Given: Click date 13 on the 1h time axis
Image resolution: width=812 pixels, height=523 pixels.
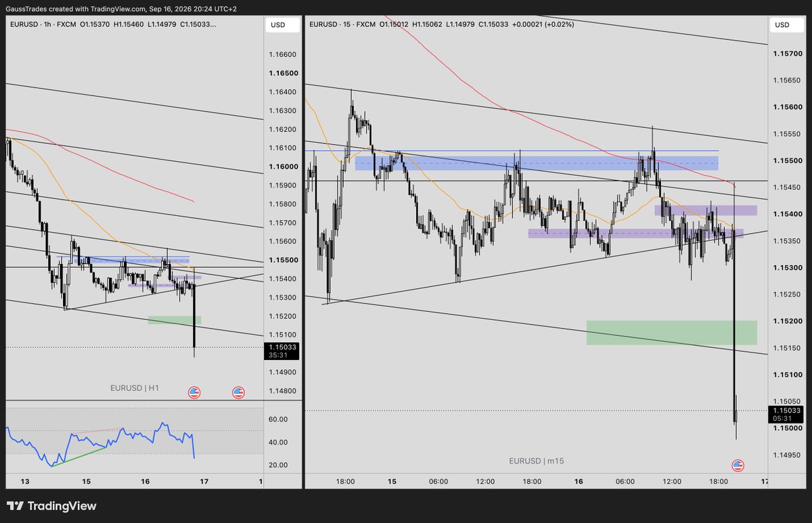Looking at the screenshot, I should [25, 482].
